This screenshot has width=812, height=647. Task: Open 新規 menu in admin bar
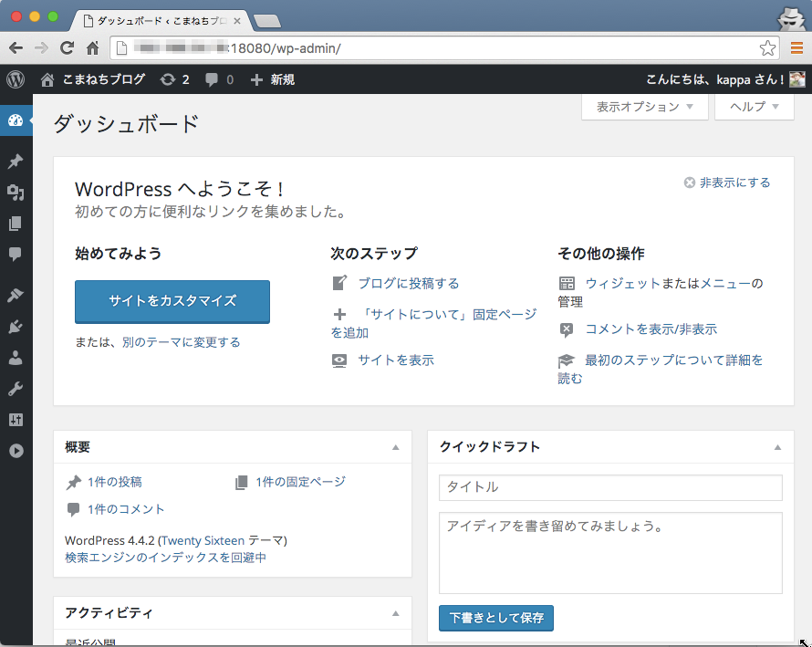(x=283, y=79)
